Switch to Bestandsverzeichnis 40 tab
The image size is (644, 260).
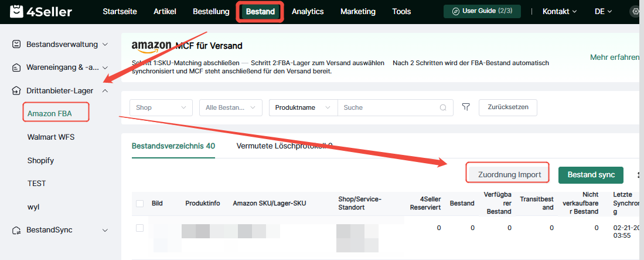point(173,146)
